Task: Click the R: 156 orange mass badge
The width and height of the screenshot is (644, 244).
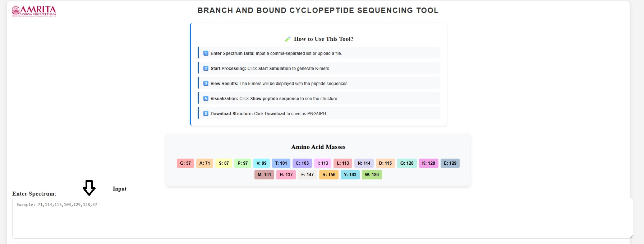Action: (328, 175)
